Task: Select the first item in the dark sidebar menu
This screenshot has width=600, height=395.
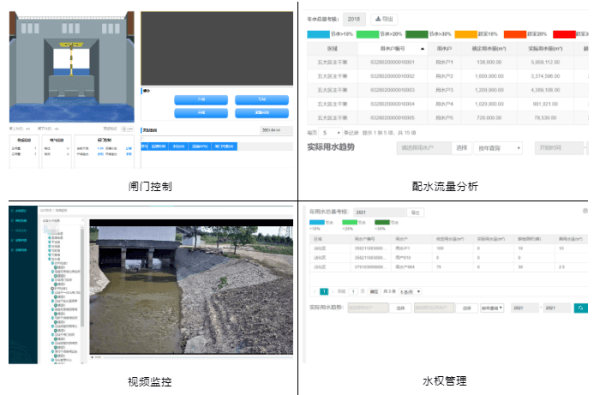Action: point(20,211)
